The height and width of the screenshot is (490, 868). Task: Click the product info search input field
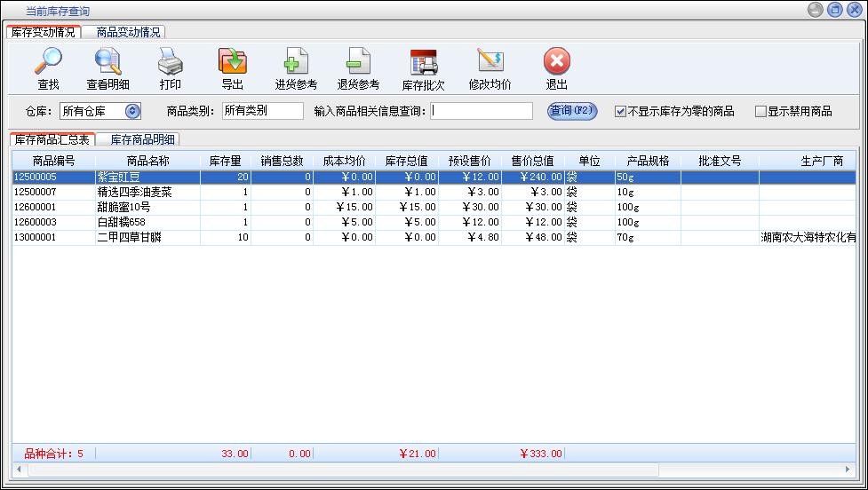[482, 111]
